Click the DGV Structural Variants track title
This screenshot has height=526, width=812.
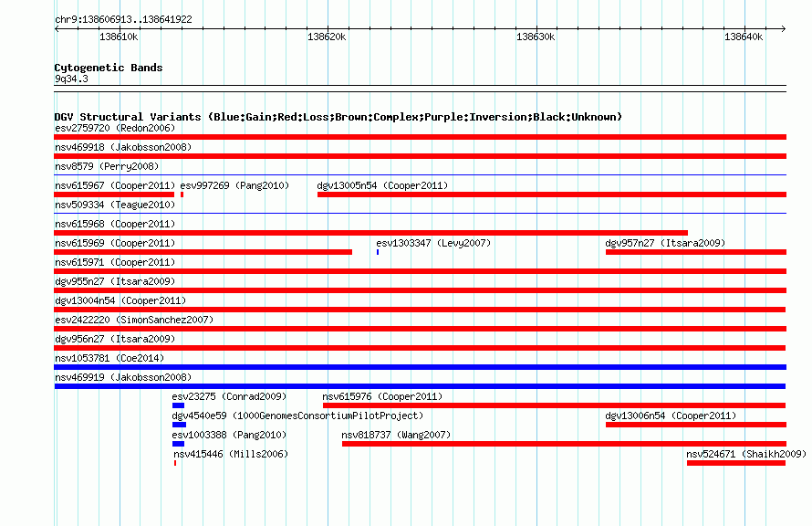pos(338,117)
